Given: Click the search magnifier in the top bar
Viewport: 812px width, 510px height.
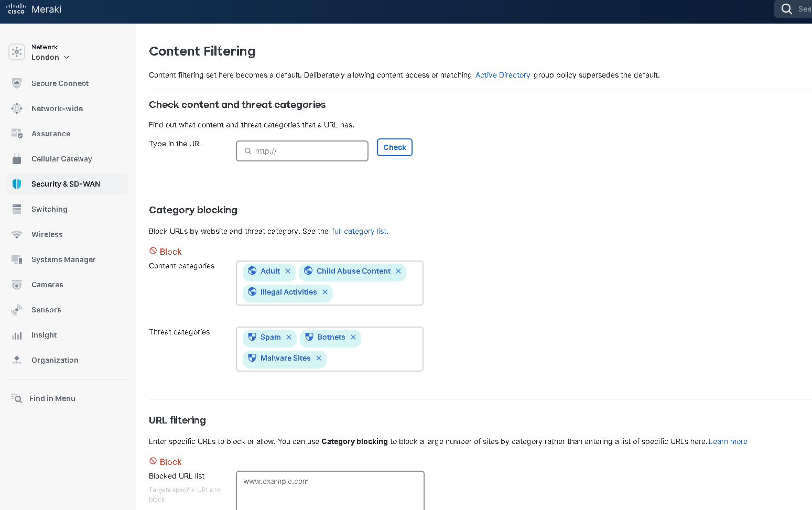Looking at the screenshot, I should point(786,9).
